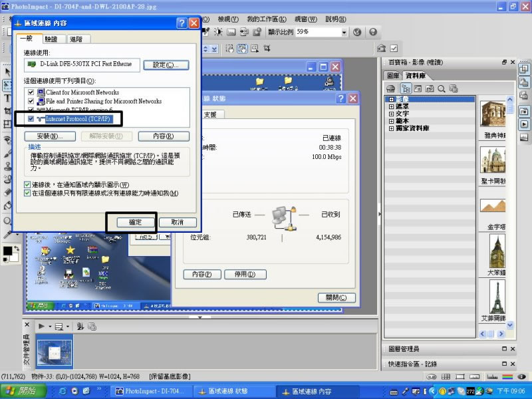Uncheck Client for Microsoft Networks
Image resolution: width=532 pixels, height=399 pixels.
point(31,92)
